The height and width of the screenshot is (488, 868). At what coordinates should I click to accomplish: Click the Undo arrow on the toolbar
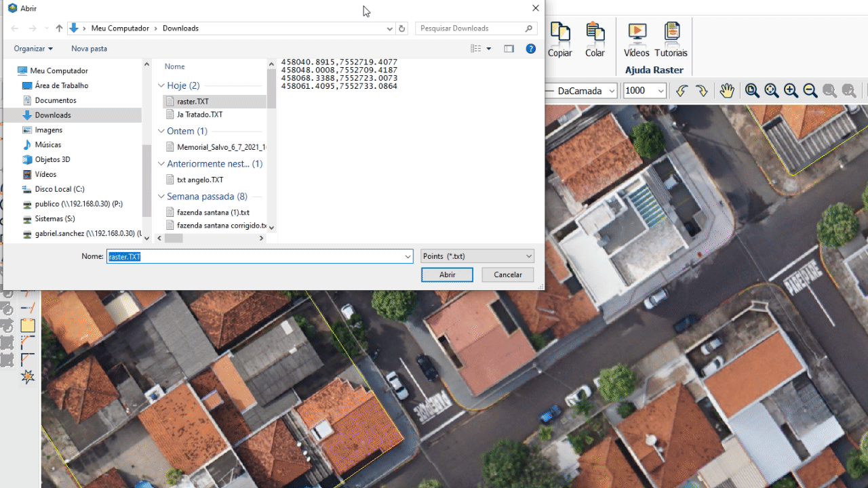[x=682, y=90]
